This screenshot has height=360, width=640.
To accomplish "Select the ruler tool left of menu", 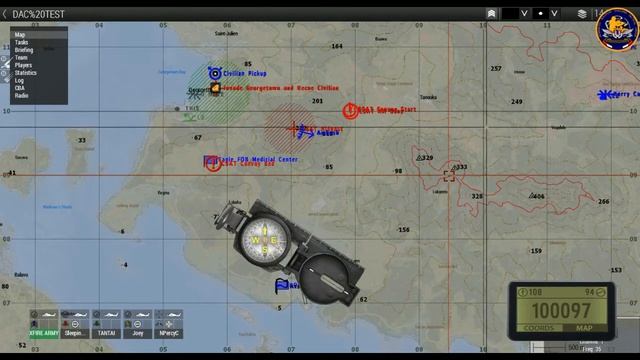I will (x=6, y=78).
